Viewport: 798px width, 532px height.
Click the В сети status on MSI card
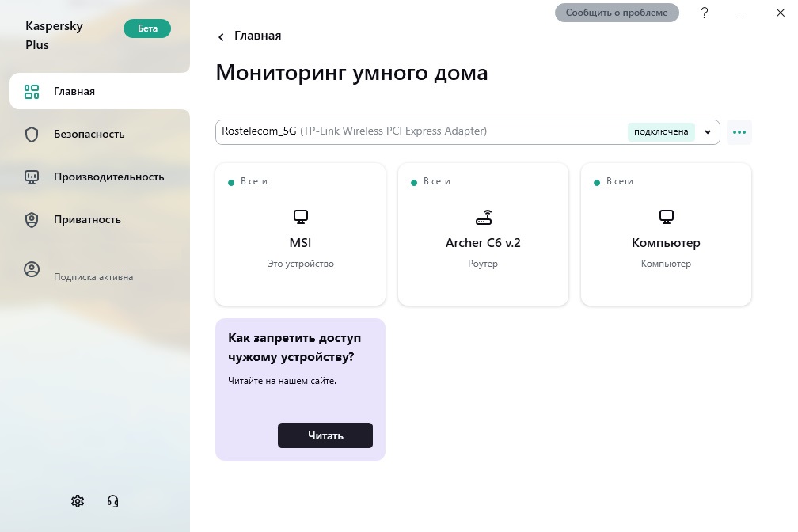click(x=253, y=182)
